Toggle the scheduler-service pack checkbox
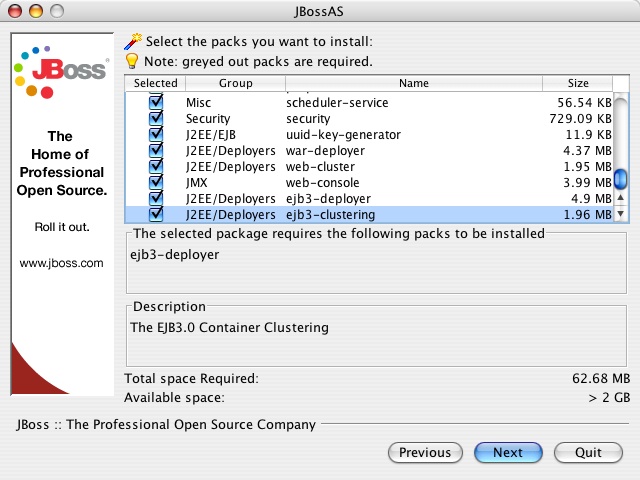 click(x=156, y=103)
